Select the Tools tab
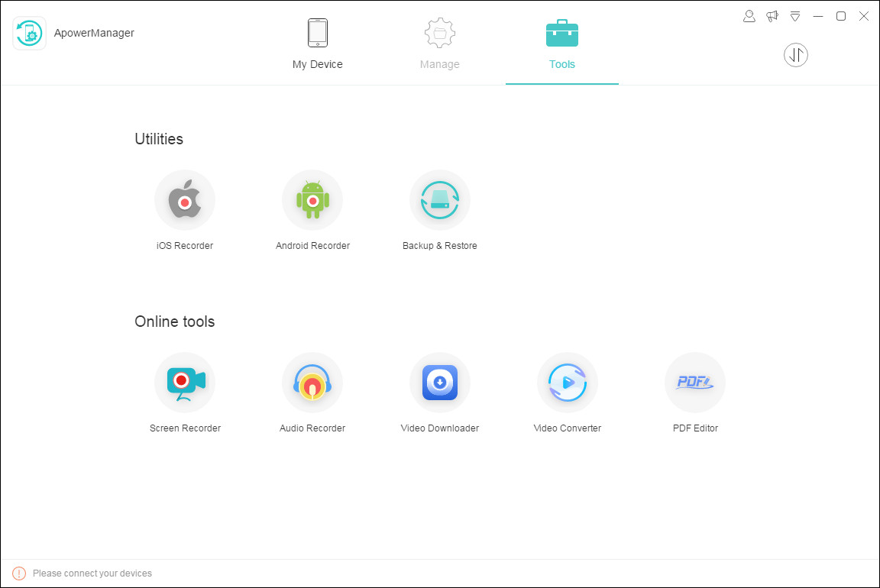The width and height of the screenshot is (880, 588). 561,45
